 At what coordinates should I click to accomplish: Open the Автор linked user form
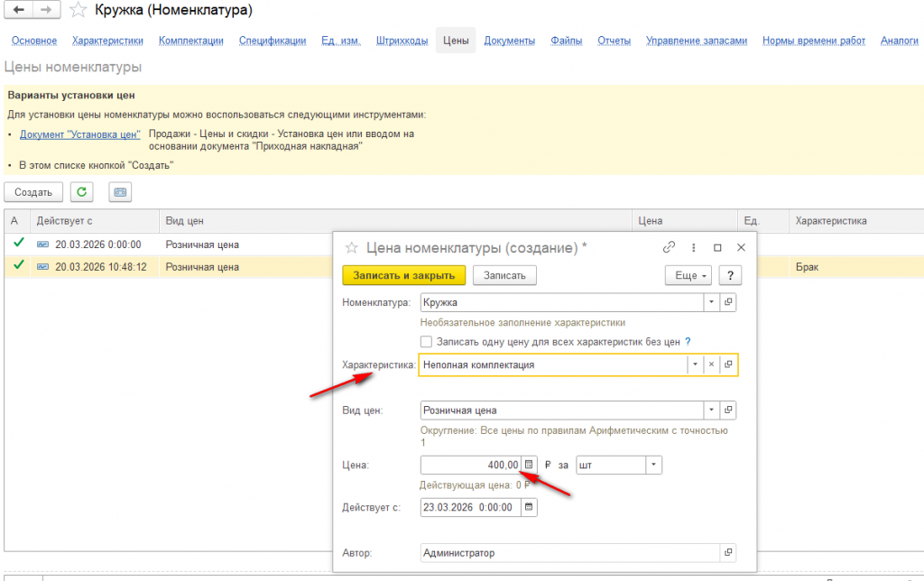[x=728, y=553]
